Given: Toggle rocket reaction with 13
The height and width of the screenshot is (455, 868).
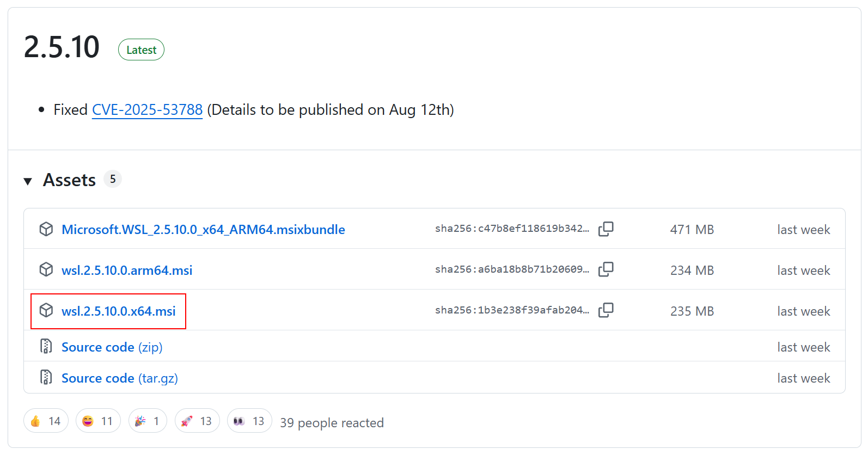Looking at the screenshot, I should 197,421.
